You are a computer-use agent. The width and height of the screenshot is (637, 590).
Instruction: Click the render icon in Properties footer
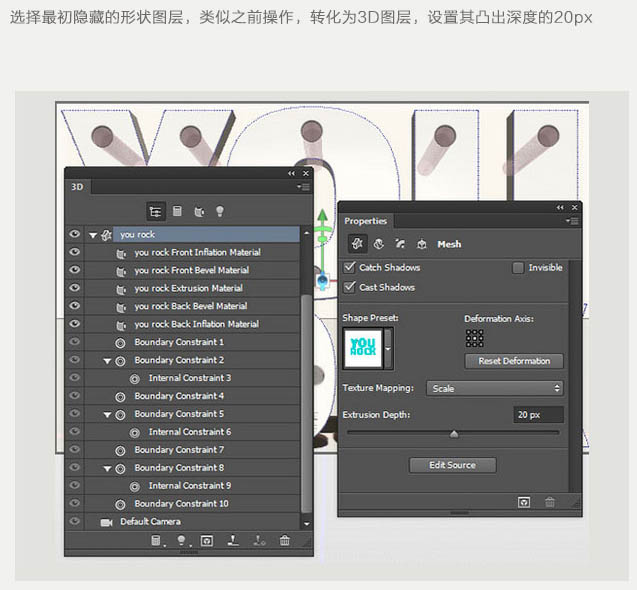tap(524, 502)
